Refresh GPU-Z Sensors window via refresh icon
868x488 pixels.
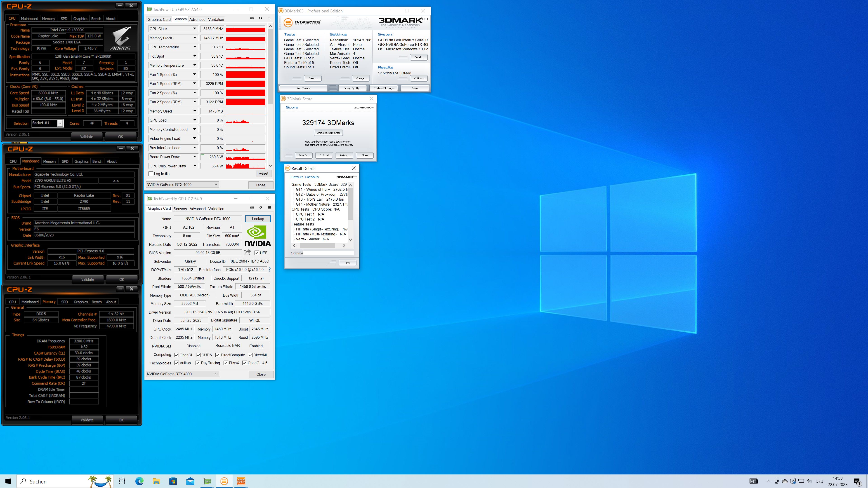click(x=260, y=18)
